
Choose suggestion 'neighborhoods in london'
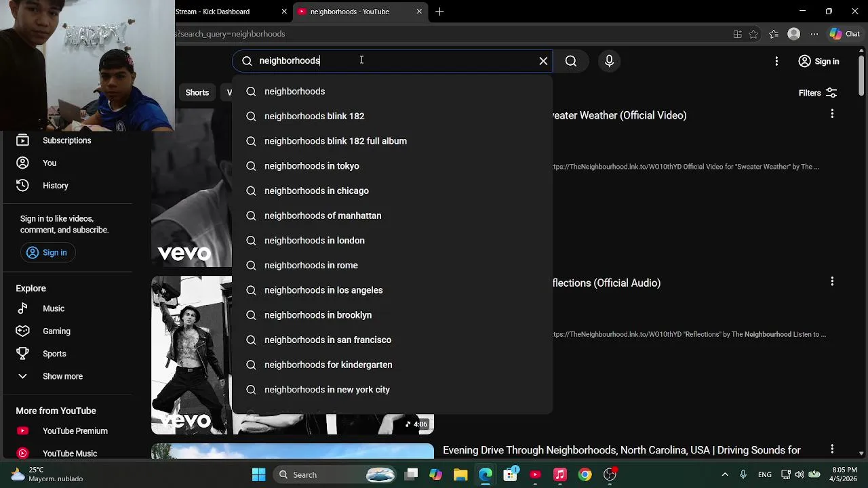click(392, 241)
